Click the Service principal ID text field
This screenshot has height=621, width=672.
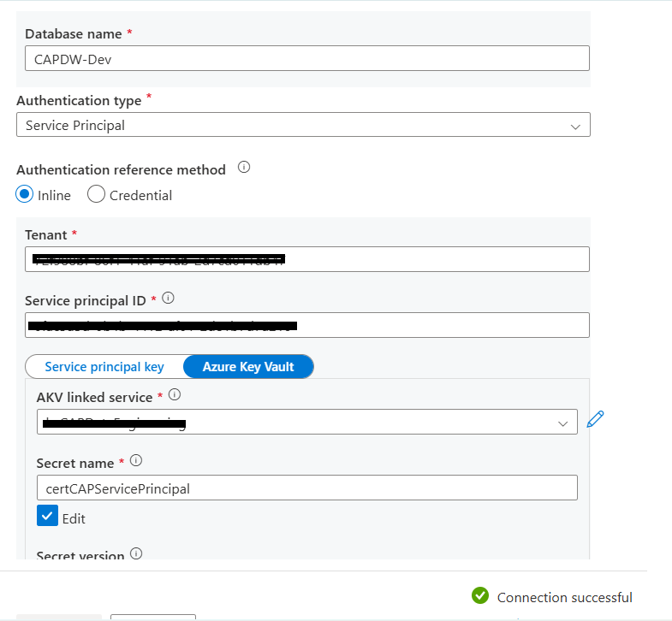tap(306, 325)
